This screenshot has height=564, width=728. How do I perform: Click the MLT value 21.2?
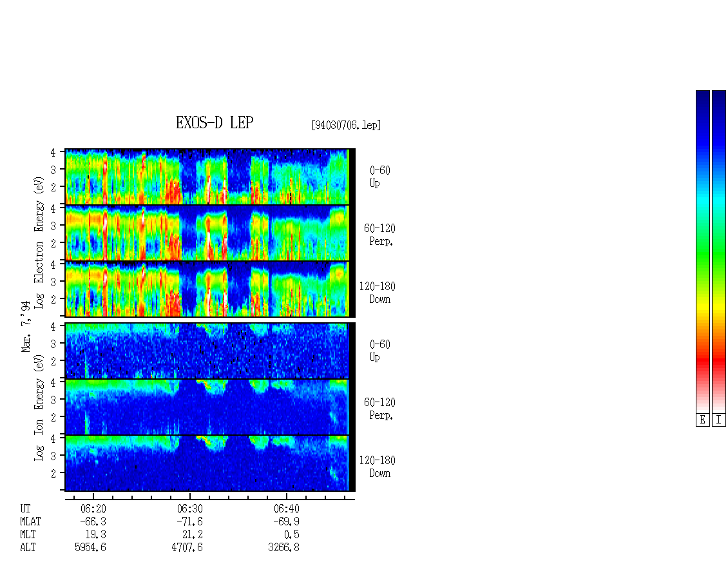(x=192, y=535)
